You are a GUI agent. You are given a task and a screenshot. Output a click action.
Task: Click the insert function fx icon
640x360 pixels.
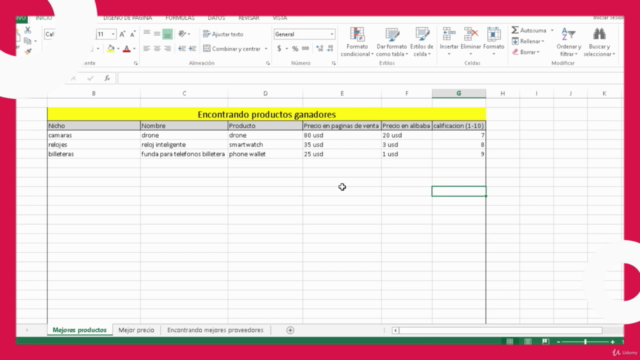pos(107,78)
